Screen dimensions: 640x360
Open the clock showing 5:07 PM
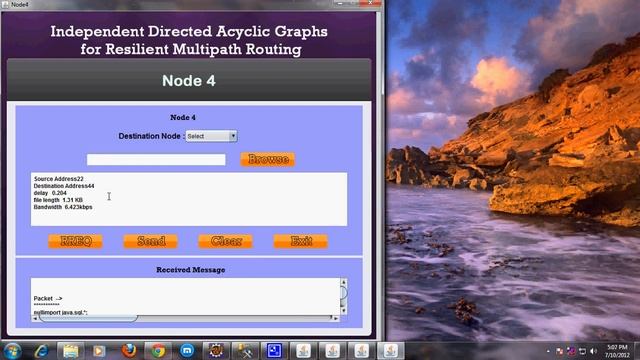pyautogui.click(x=617, y=351)
